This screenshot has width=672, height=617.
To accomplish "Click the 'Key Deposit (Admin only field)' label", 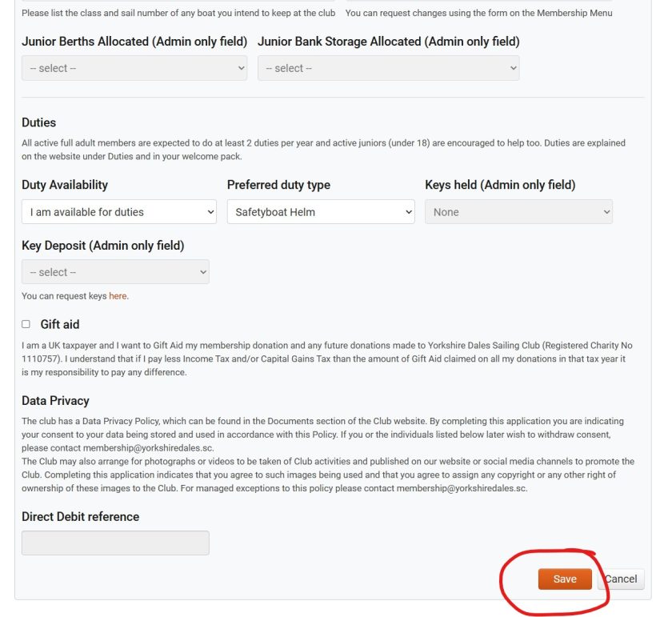I will 102,246.
